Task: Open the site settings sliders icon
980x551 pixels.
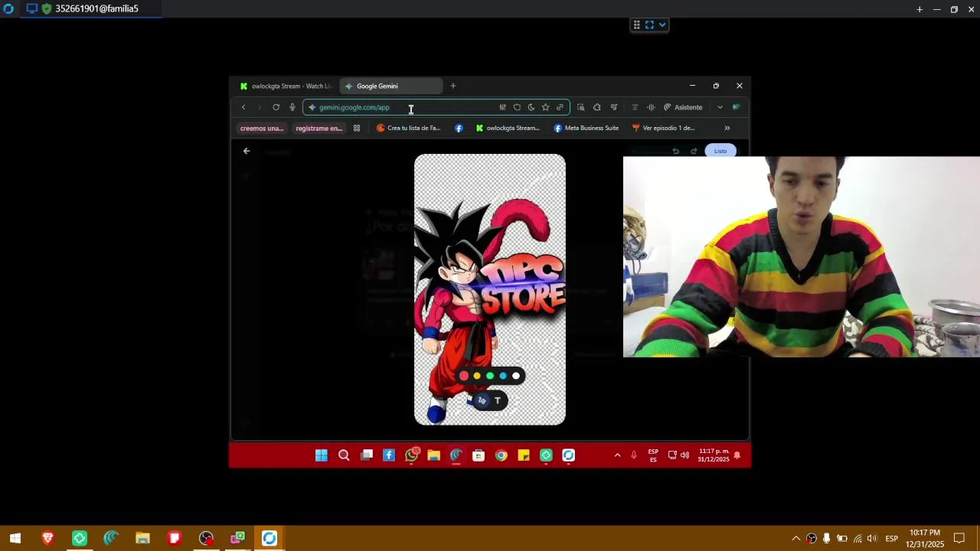Action: click(x=502, y=107)
